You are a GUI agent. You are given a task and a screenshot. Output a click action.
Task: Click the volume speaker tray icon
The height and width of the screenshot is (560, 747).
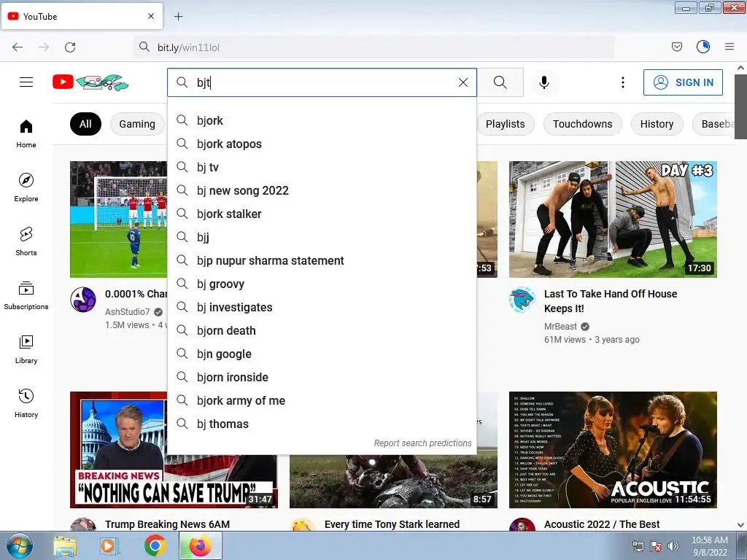[x=673, y=546]
